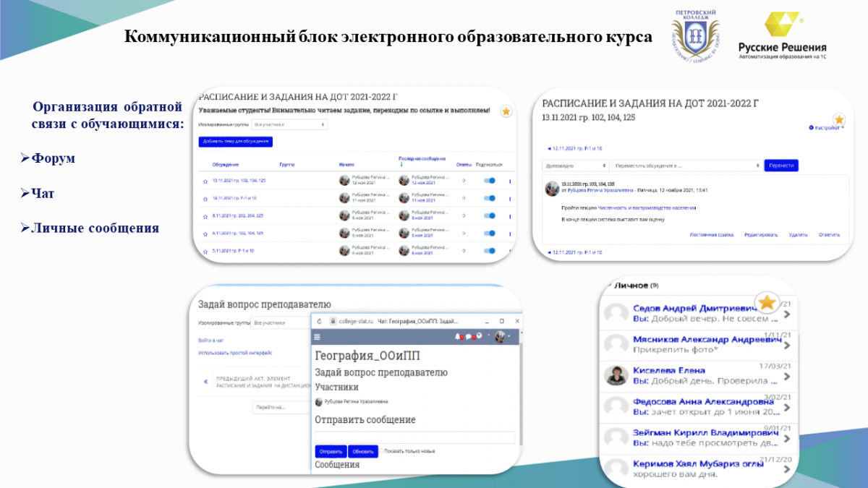Open the Настройки gear in discussion view
The height and width of the screenshot is (488, 868).
coord(825,127)
